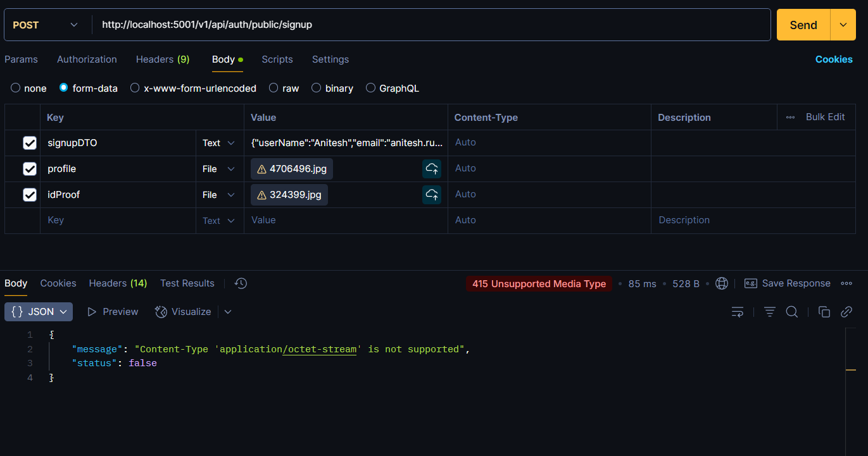Viewport: 868px width, 456px height.
Task: Click the upload cloud icon for 4706496.jpg
Action: 432,169
